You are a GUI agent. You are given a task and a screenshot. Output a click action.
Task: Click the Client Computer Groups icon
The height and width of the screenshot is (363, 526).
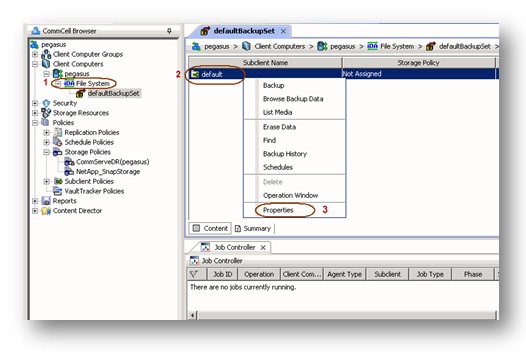[x=46, y=54]
